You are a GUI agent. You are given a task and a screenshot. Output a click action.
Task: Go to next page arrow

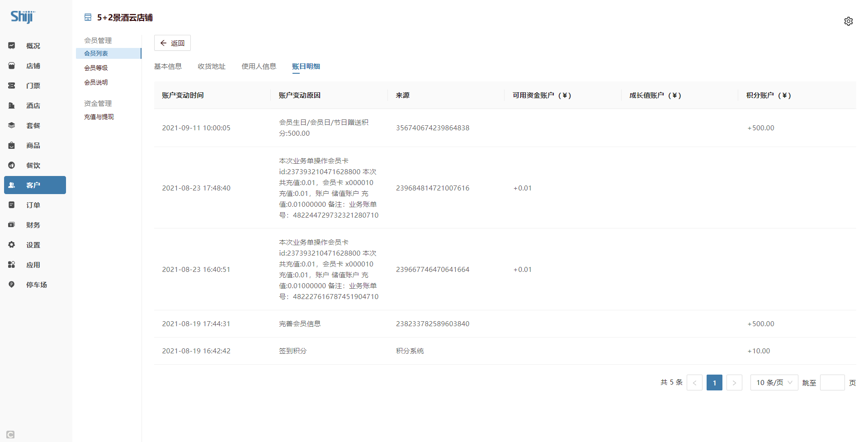(x=734, y=383)
